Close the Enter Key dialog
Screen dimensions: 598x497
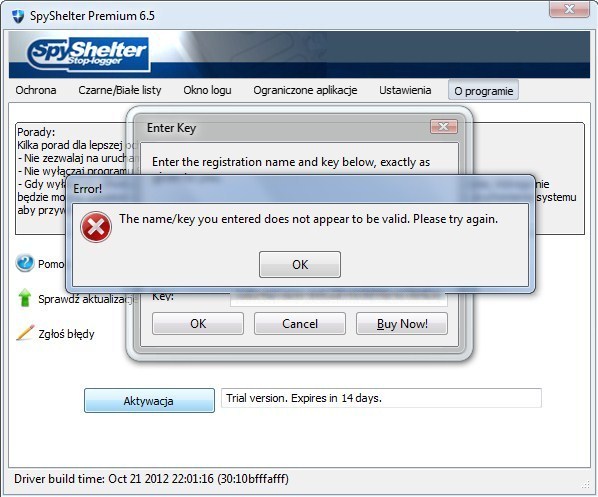click(444, 126)
